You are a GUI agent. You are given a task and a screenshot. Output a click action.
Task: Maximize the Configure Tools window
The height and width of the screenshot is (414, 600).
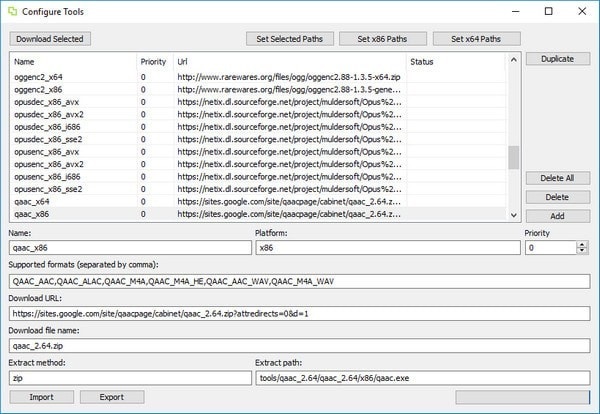point(548,11)
